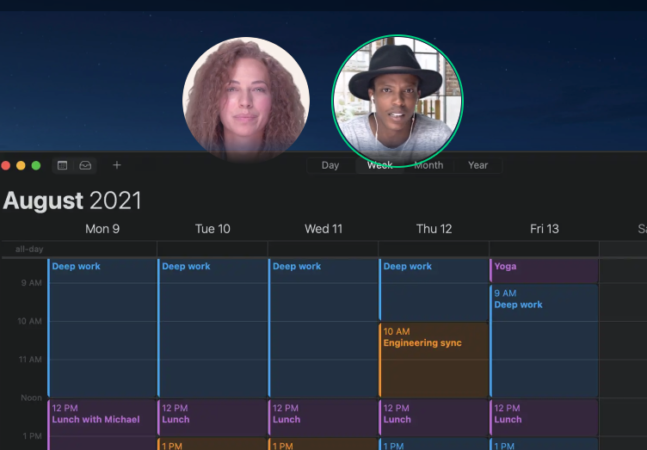Click the calendars list toolbar icon

pyautogui.click(x=62, y=165)
